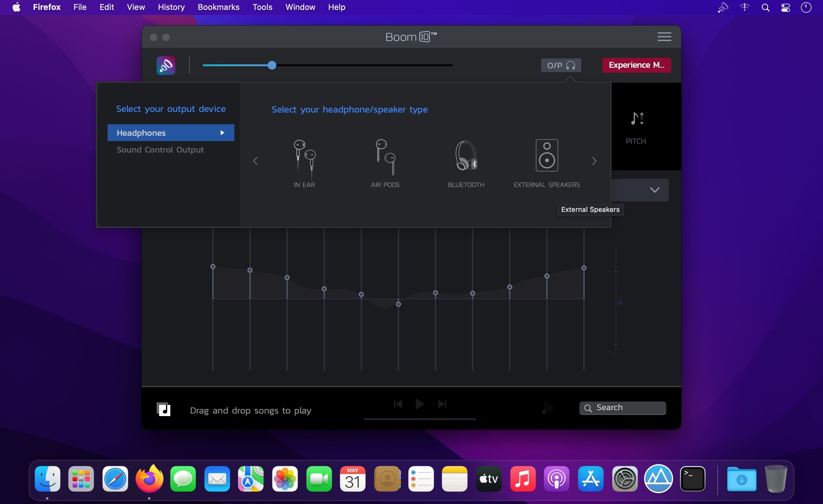Expand the preset dropdown chevron
The width and height of the screenshot is (823, 504).
point(655,190)
